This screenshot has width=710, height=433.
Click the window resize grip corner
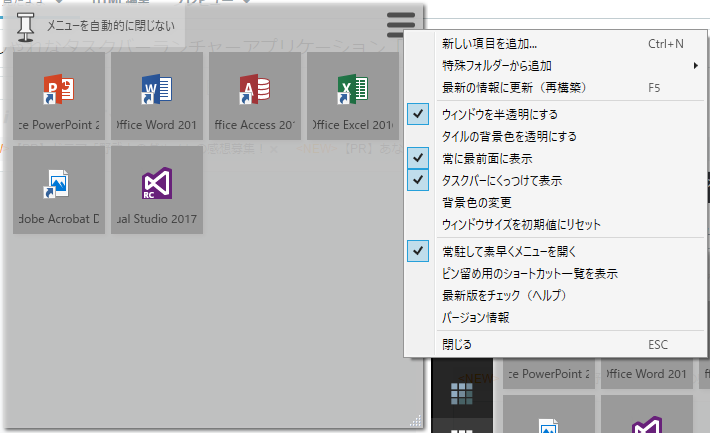[x=415, y=421]
